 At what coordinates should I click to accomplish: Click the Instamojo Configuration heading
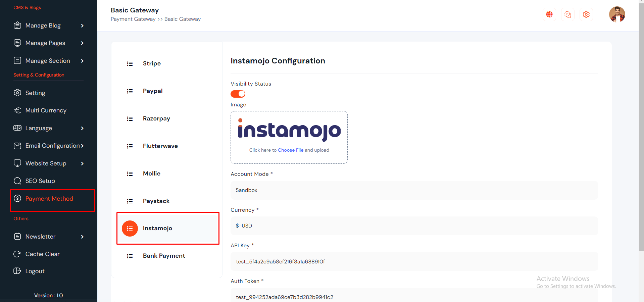tap(278, 61)
